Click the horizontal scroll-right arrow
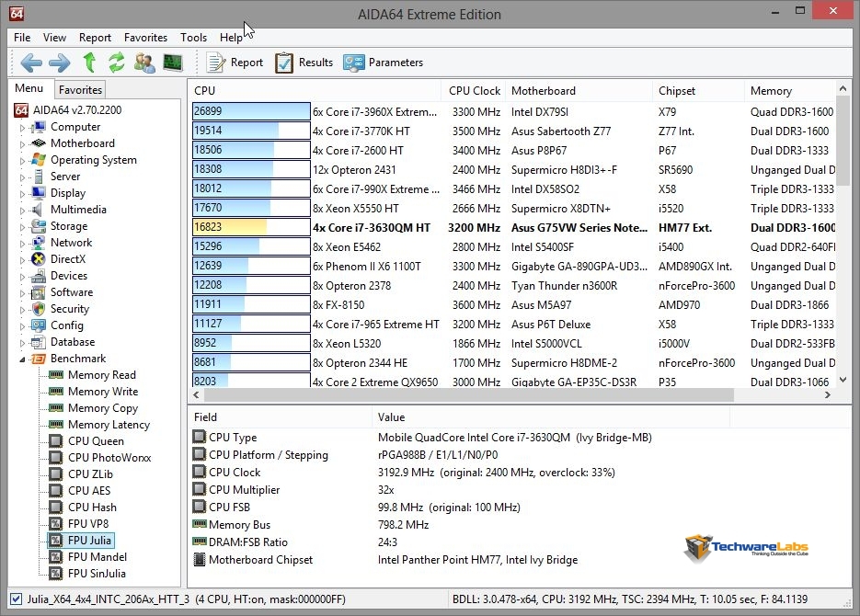Viewport: 860px width, 616px height. 828,394
